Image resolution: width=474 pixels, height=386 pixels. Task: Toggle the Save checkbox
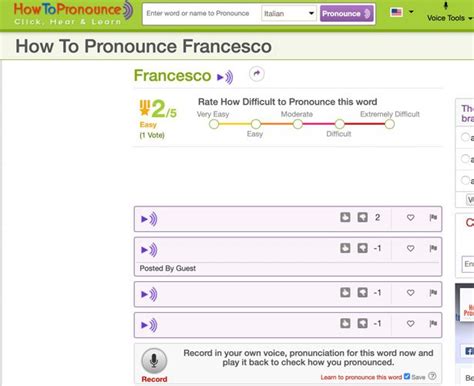pos(407,376)
